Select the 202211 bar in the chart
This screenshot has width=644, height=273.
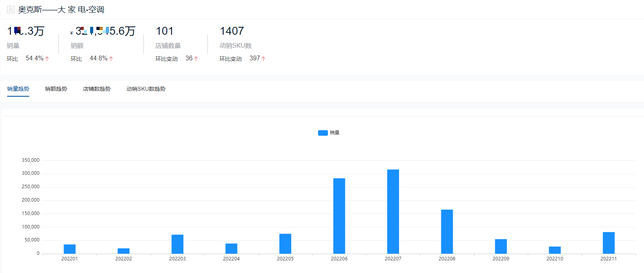[608, 243]
